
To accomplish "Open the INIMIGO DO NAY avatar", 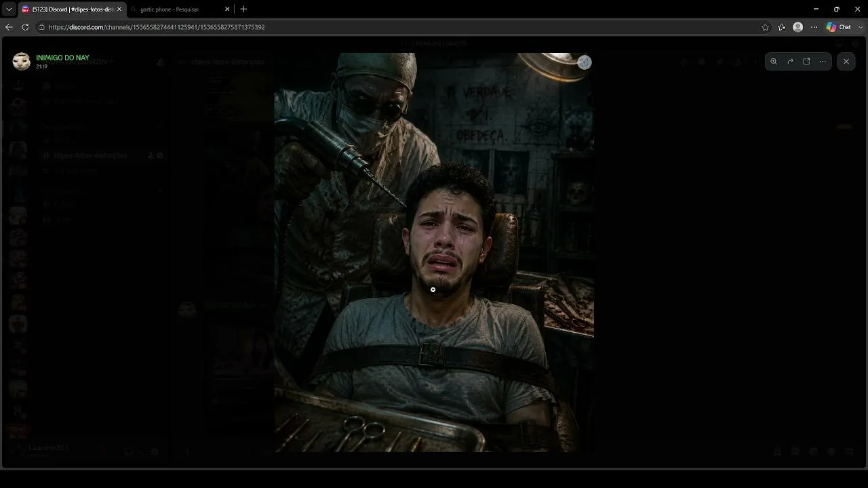I will pos(22,62).
